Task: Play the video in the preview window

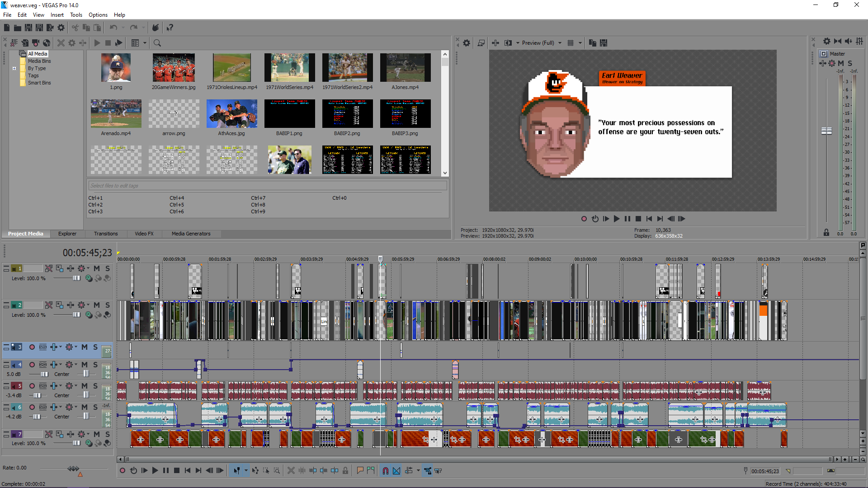Action: [617, 219]
